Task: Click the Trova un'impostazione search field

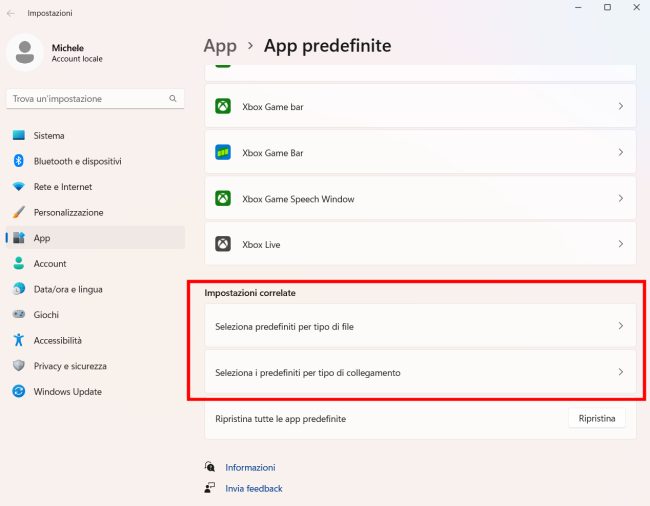Action: 95,99
